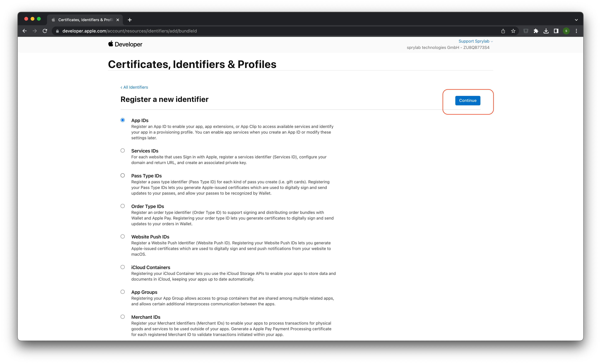
Task: Open the extensions puzzle icon
Action: tap(536, 31)
